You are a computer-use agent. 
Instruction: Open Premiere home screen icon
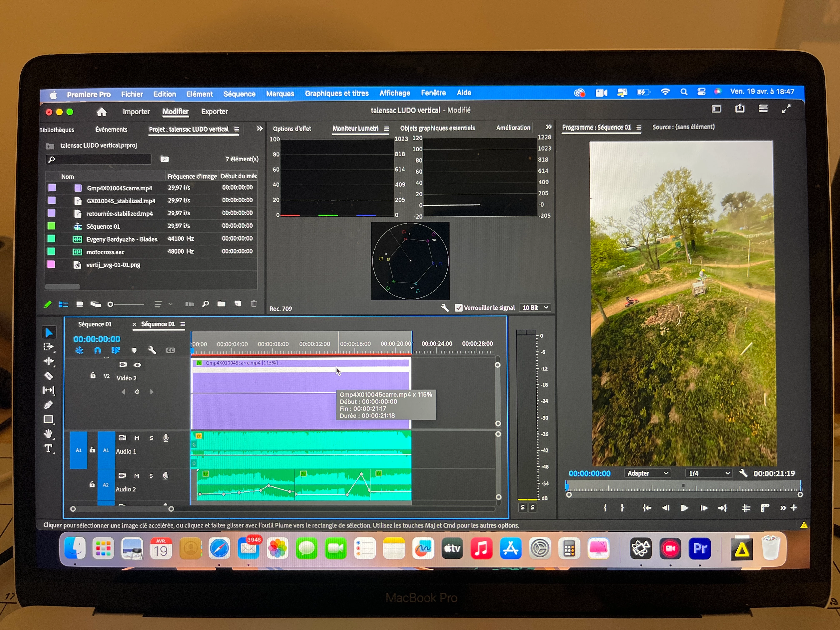pyautogui.click(x=101, y=112)
